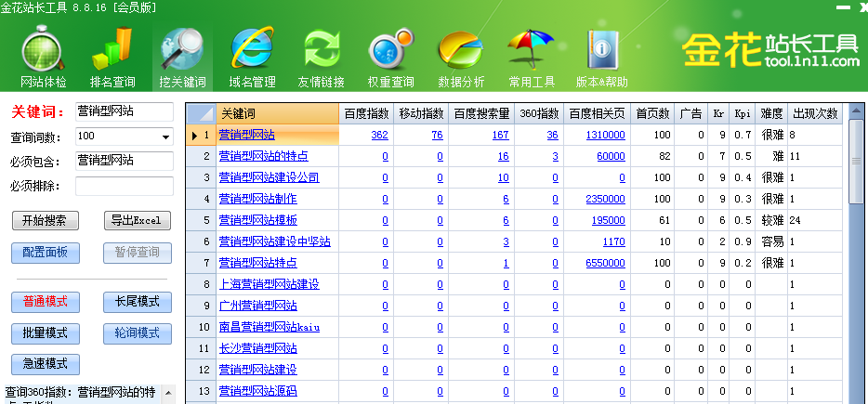Switch to 普通模式 normal mode
868x404 pixels.
[x=46, y=302]
